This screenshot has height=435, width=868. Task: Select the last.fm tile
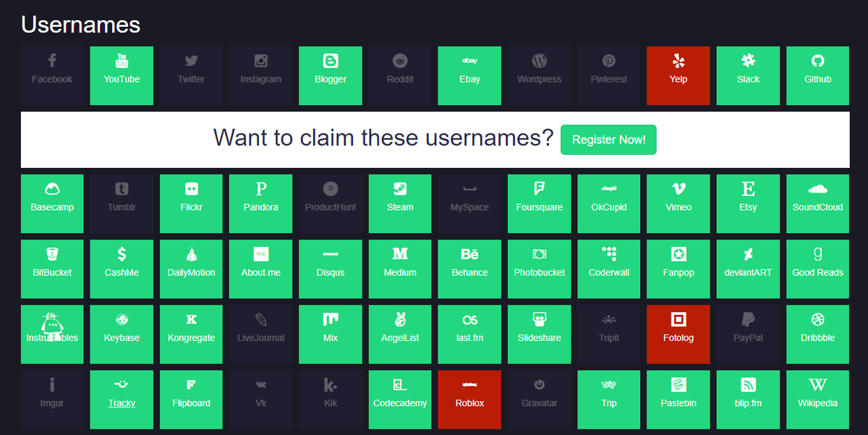tap(469, 334)
